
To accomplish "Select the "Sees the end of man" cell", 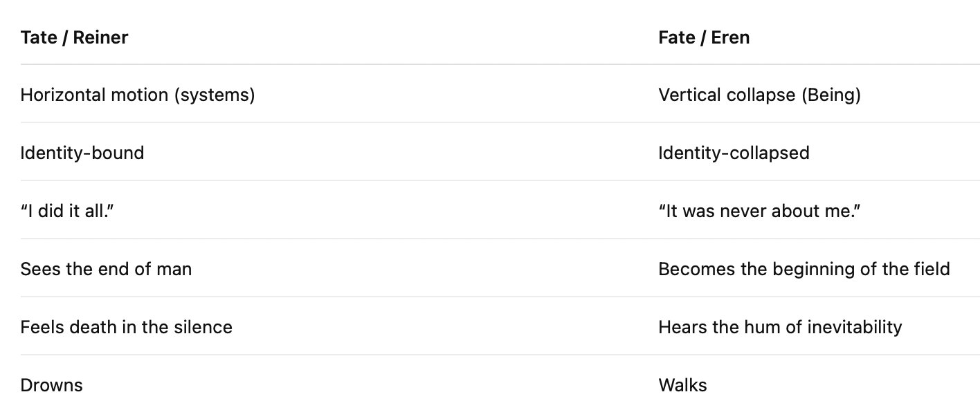I will coord(106,269).
